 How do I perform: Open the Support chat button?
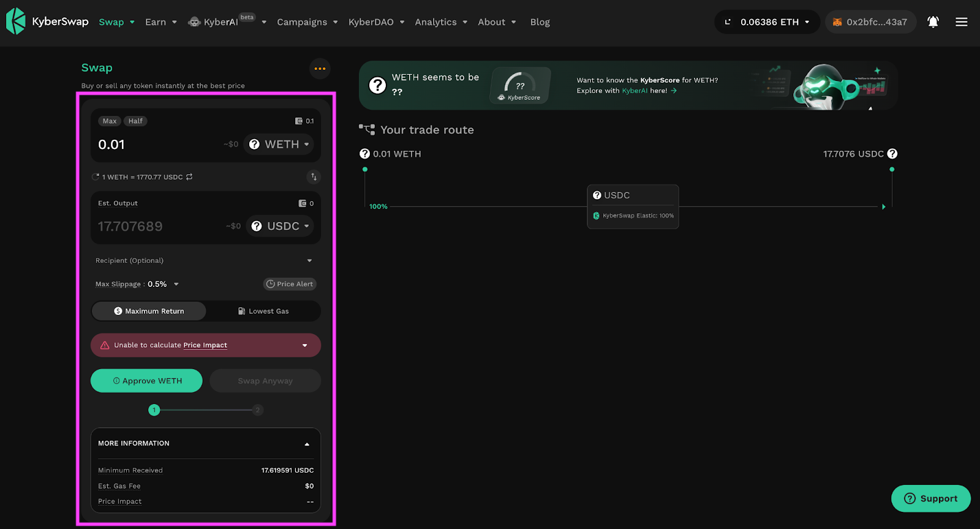[931, 498]
